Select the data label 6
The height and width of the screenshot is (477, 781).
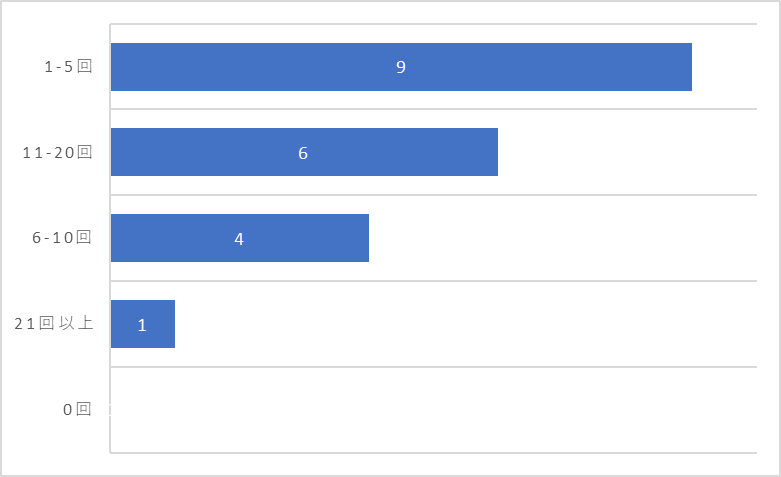click(x=303, y=153)
